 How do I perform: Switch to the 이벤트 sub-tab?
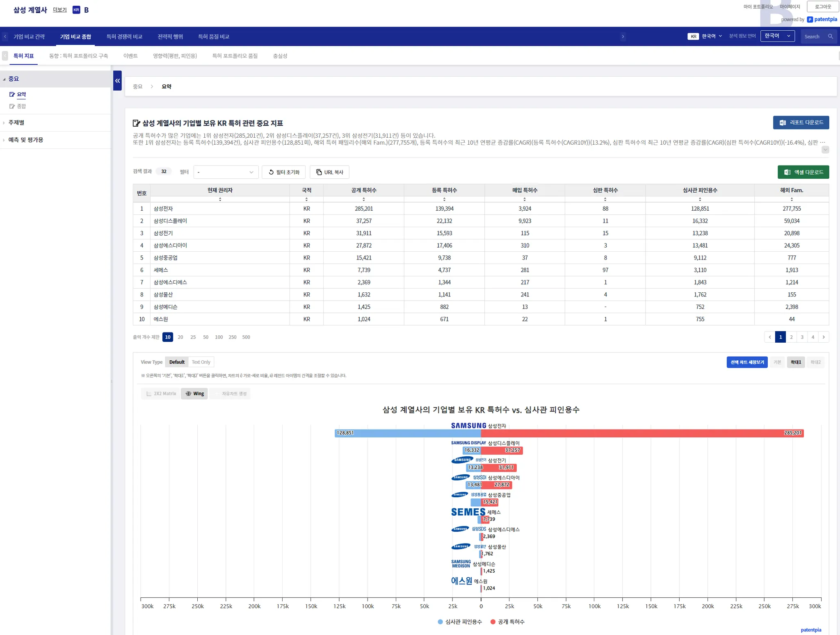[x=130, y=56]
